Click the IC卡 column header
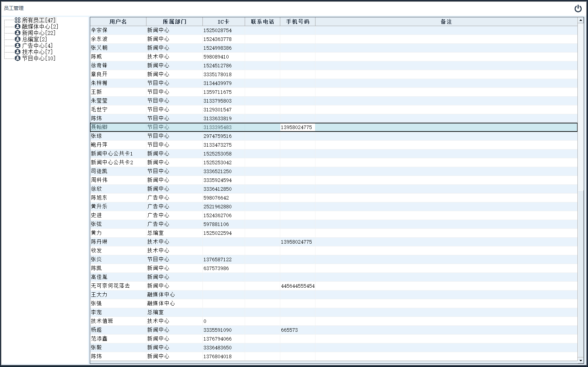Screen dimensions: 588x367 (224, 22)
